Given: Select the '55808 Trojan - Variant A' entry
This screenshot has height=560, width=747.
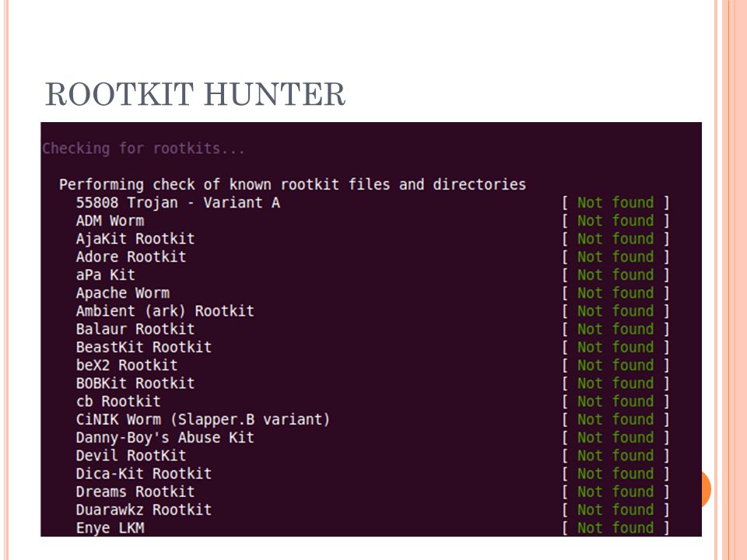Looking at the screenshot, I should click(177, 202).
